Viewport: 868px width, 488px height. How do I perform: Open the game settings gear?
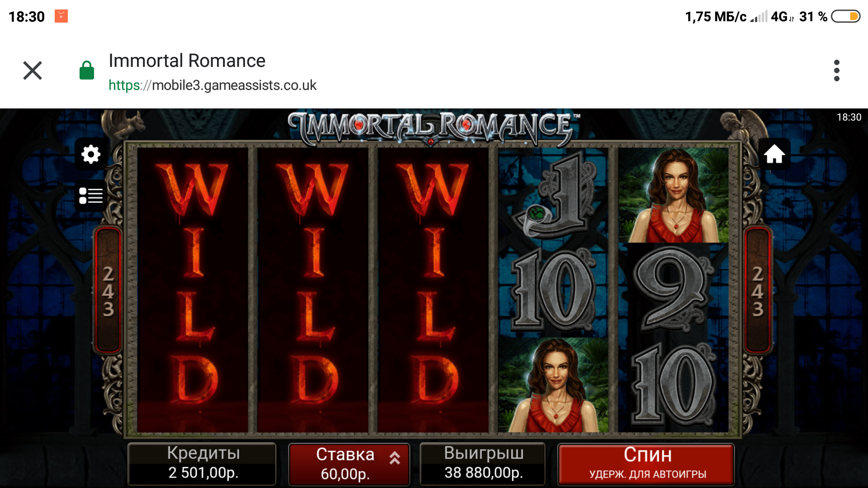91,154
